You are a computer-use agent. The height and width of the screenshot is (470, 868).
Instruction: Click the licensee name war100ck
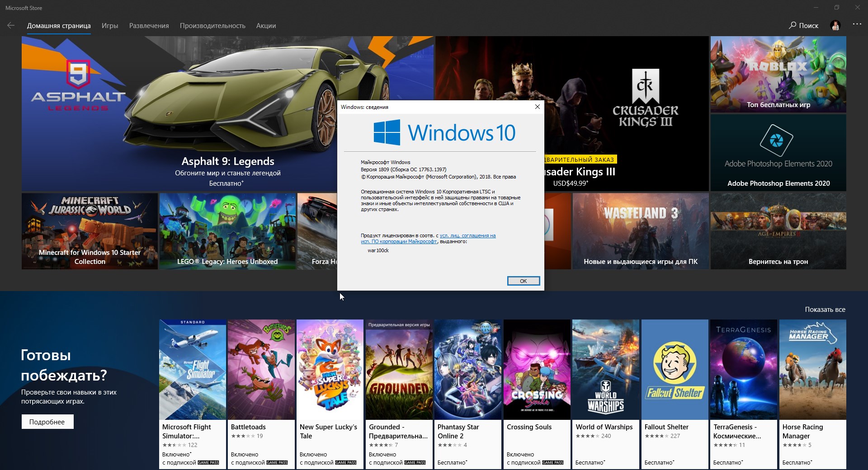378,250
